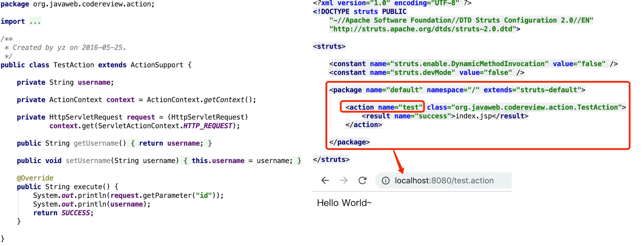
Task: Click the browser forward arrow
Action: pyautogui.click(x=344, y=180)
